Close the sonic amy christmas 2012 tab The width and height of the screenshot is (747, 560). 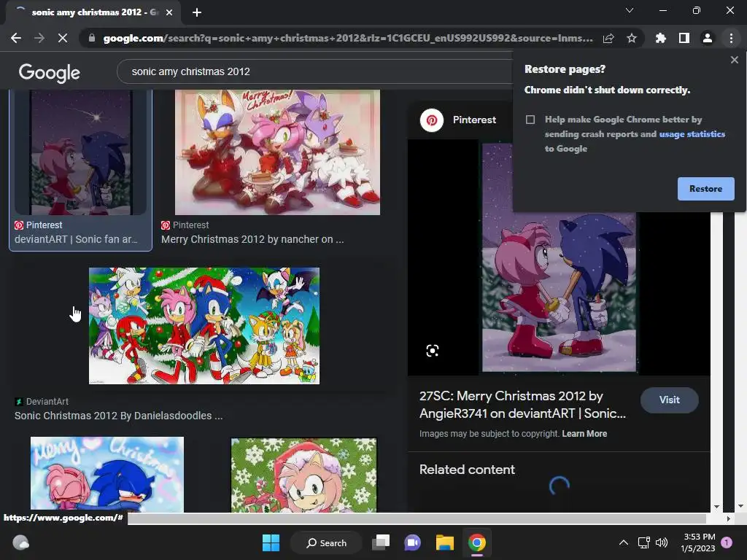pos(169,12)
